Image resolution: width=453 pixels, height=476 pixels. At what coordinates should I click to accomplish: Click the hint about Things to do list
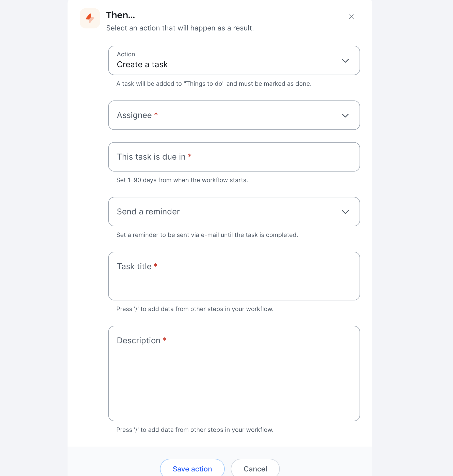coord(214,83)
